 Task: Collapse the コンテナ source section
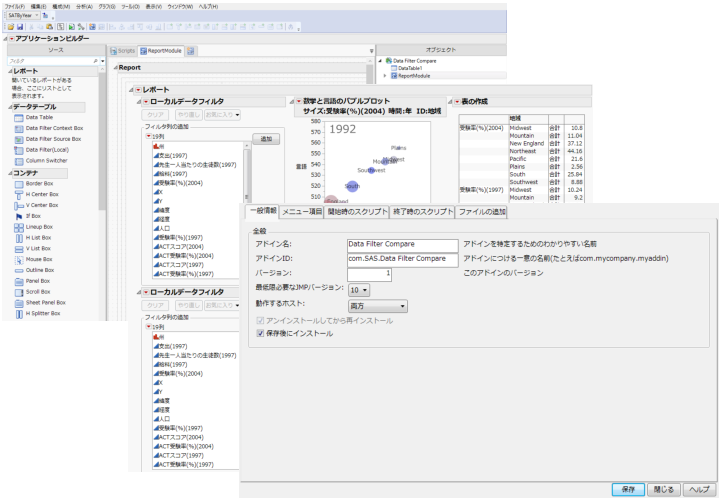(x=10, y=173)
